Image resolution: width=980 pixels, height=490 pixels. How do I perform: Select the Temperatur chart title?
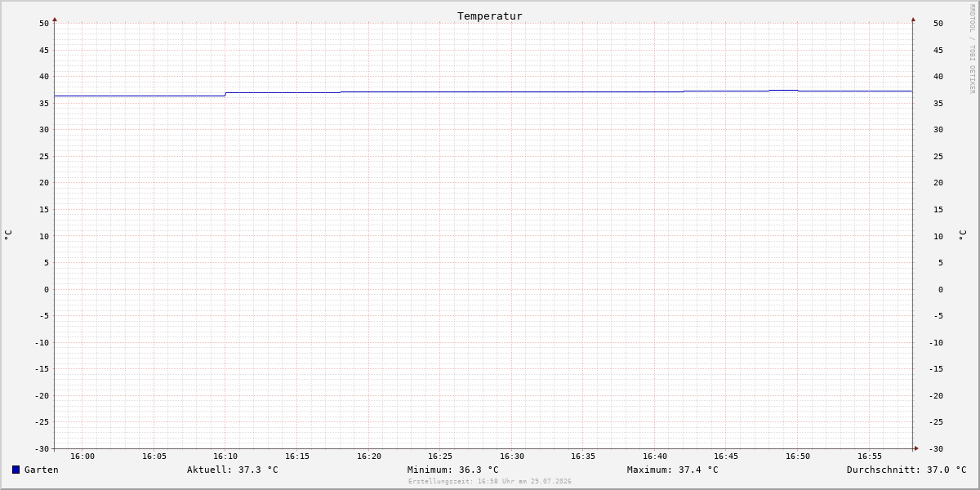[x=490, y=16]
